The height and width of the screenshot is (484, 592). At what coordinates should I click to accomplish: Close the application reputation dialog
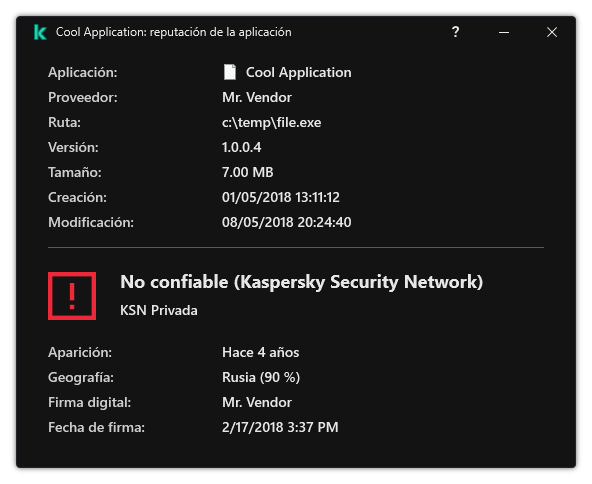click(x=552, y=32)
